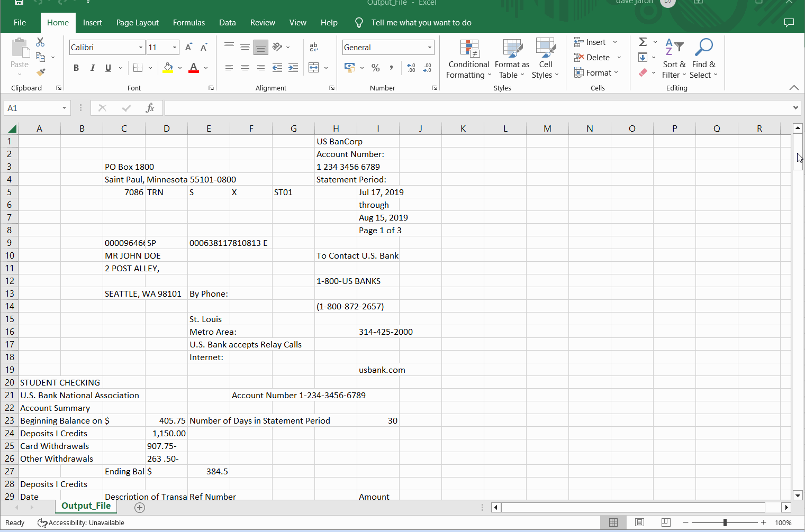
Task: Toggle Underline formatting
Action: 108,68
